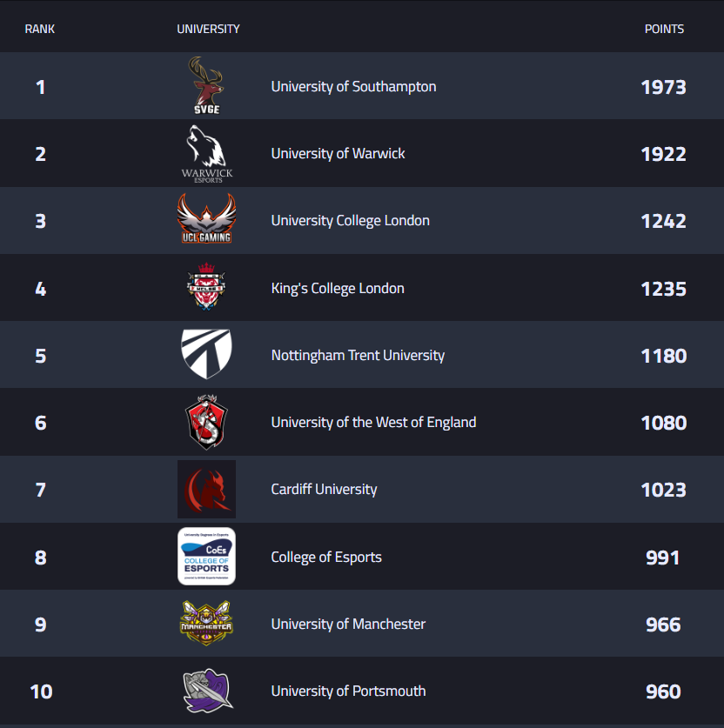Image resolution: width=724 pixels, height=728 pixels.
Task: Select the Portsmouth purple knight logo
Action: tap(206, 691)
